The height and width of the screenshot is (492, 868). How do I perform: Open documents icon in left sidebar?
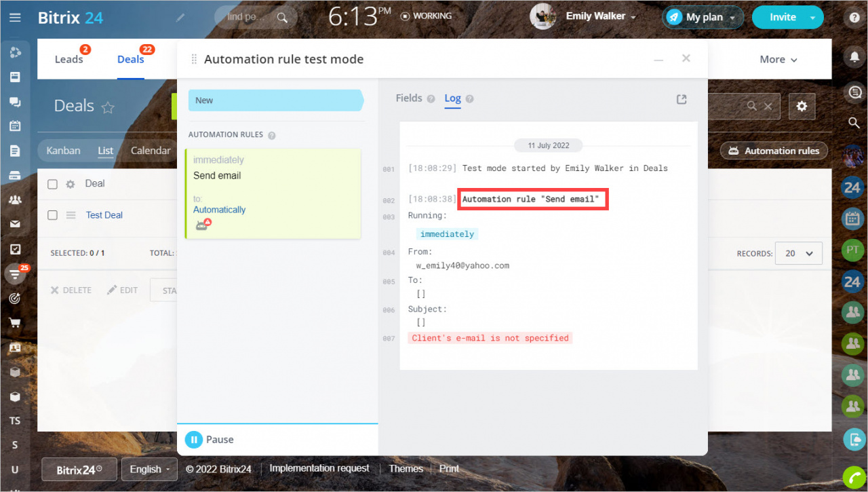click(x=15, y=151)
